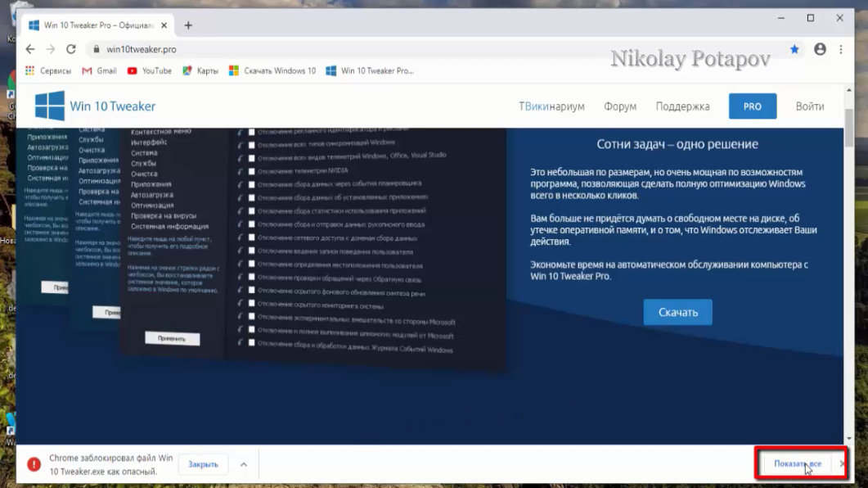This screenshot has height=488, width=868.
Task: Toggle checkbox Отключение всех типов синхронизаций Windows
Action: tap(251, 145)
